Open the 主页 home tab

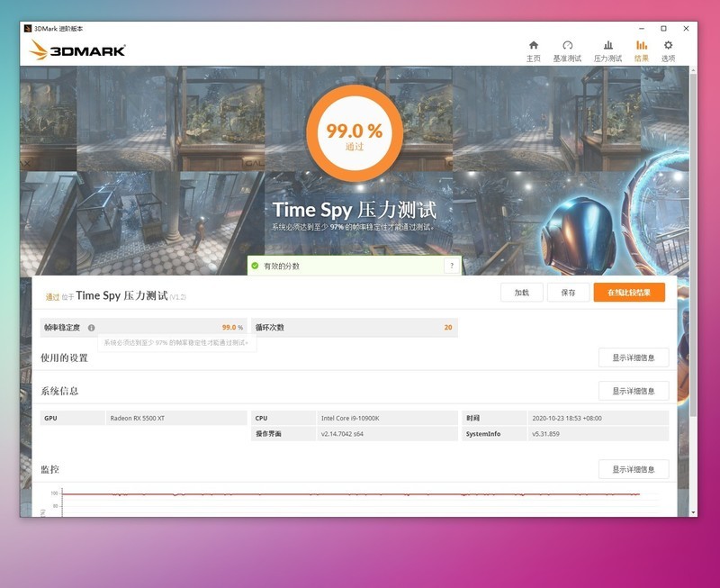533,51
